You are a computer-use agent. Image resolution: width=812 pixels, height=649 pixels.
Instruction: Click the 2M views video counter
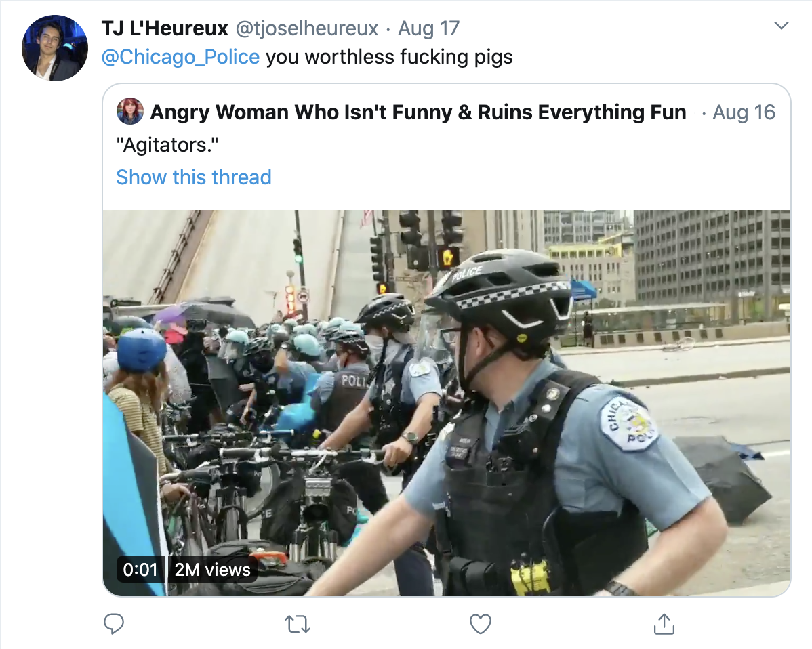click(x=212, y=569)
